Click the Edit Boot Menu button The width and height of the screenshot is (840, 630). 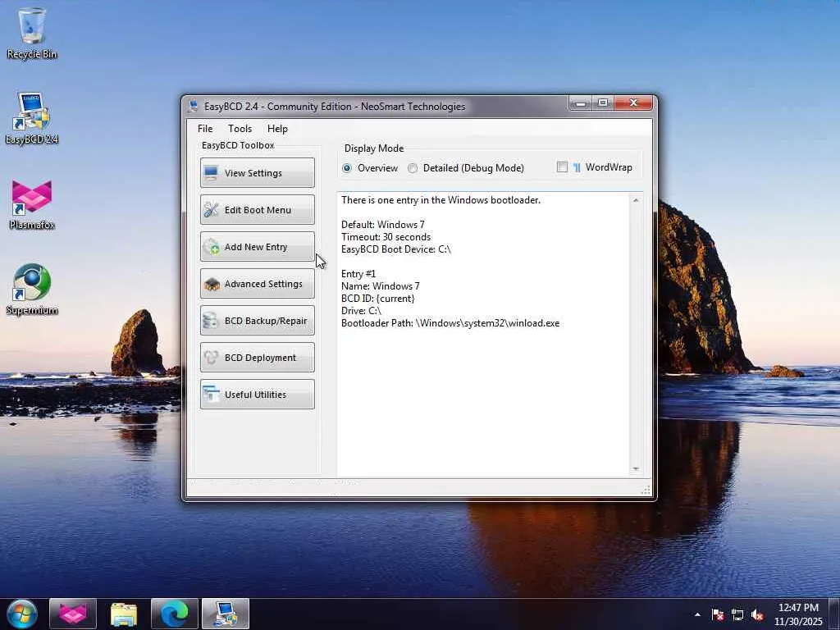(258, 209)
